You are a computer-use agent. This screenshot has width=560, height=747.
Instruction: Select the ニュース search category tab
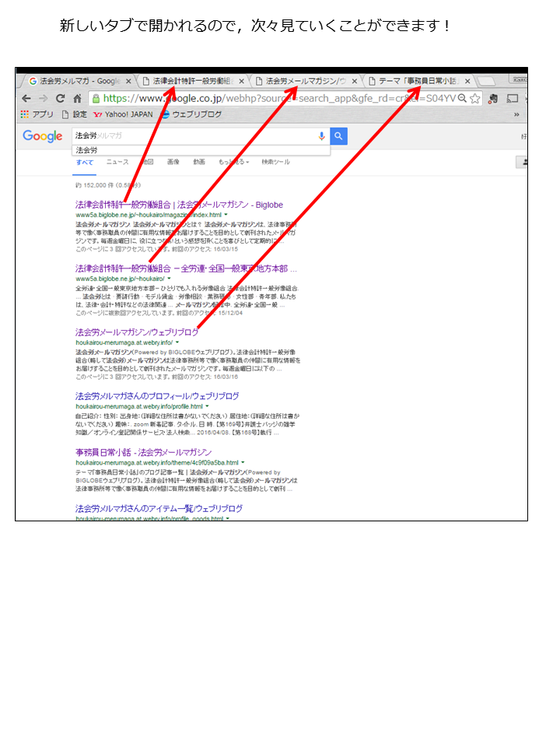click(117, 162)
